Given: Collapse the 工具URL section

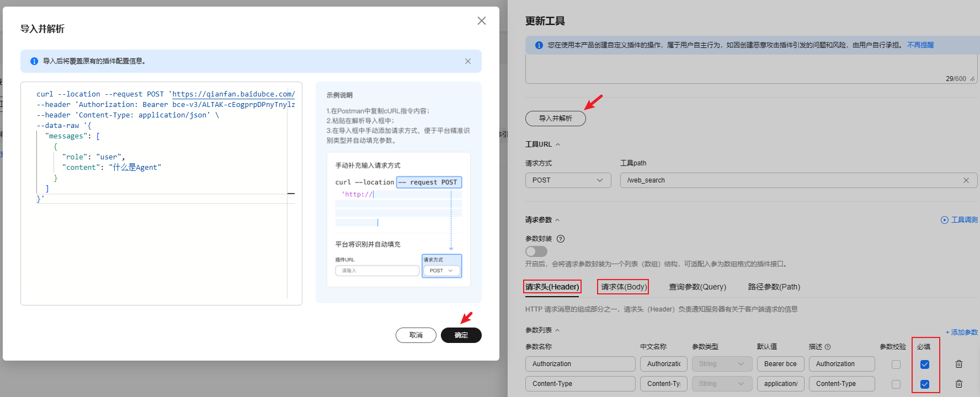Looking at the screenshot, I should [x=557, y=144].
